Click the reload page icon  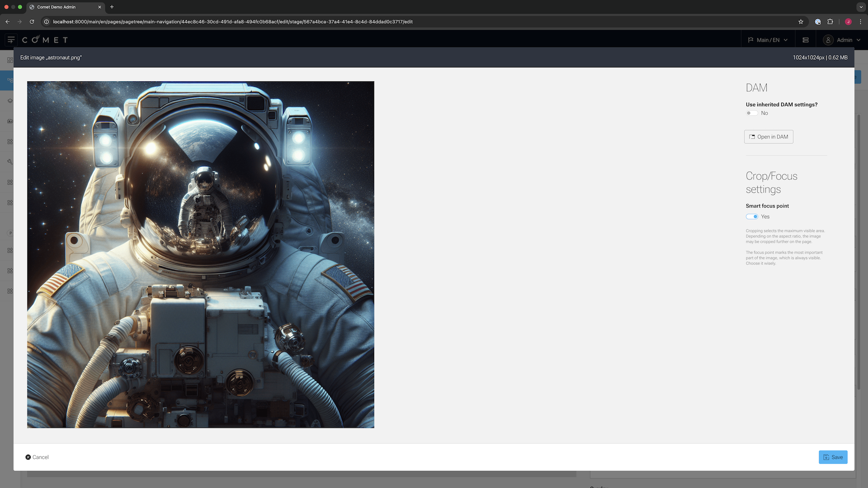(32, 22)
